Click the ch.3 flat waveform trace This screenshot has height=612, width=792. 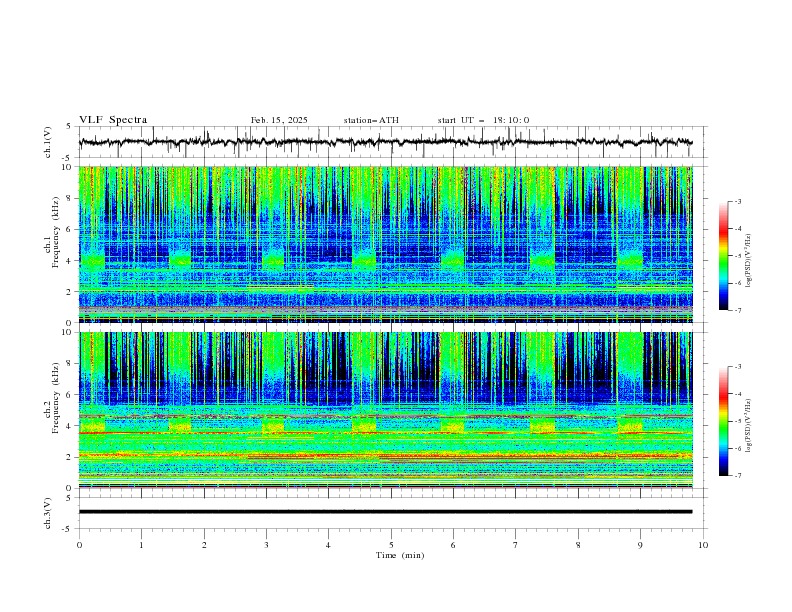(385, 512)
